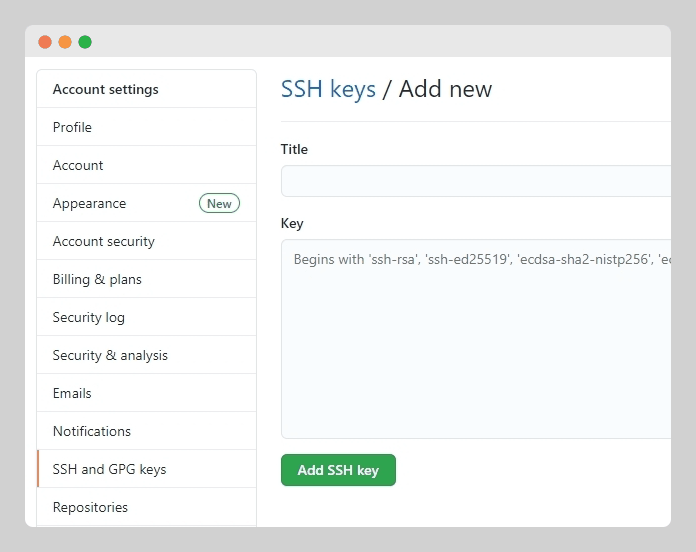Viewport: 696px width, 552px height.
Task: Go to Account settings item
Action: (78, 165)
